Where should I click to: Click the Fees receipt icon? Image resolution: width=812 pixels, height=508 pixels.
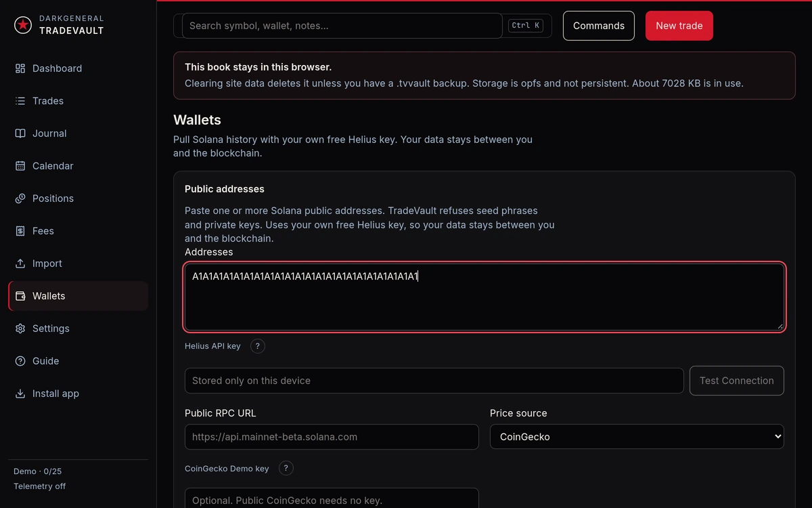[20, 231]
